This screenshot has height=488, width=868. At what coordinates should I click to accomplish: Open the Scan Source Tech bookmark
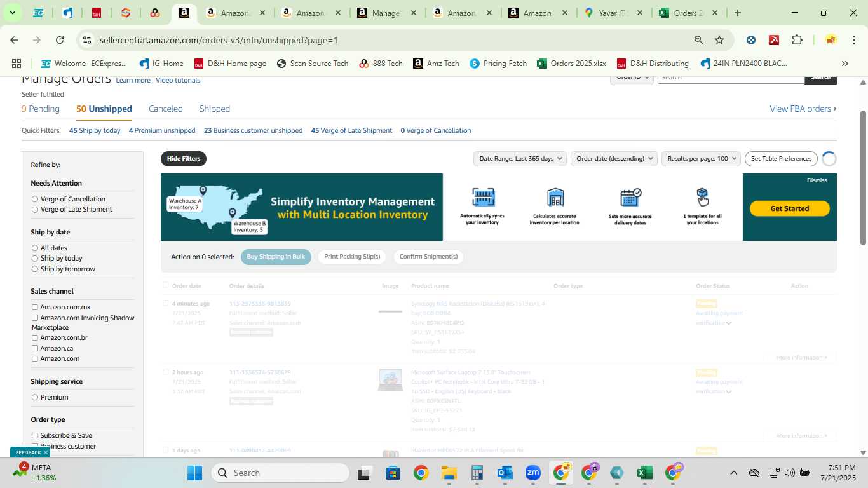pyautogui.click(x=312, y=64)
